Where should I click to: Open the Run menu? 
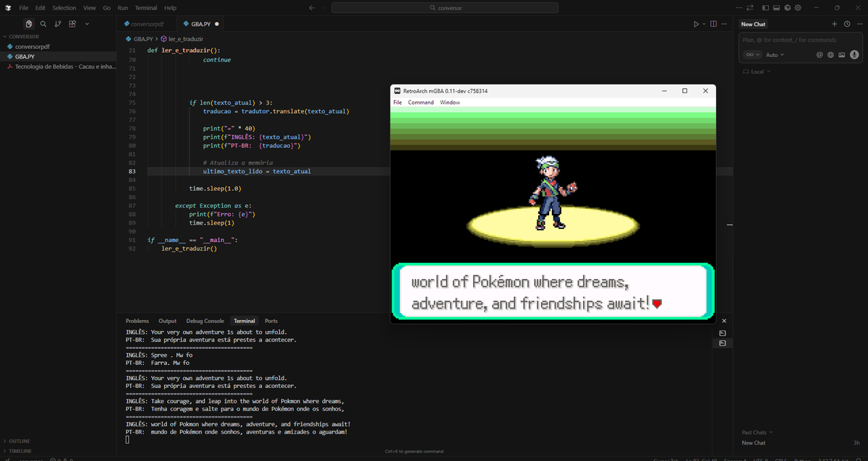(x=123, y=7)
